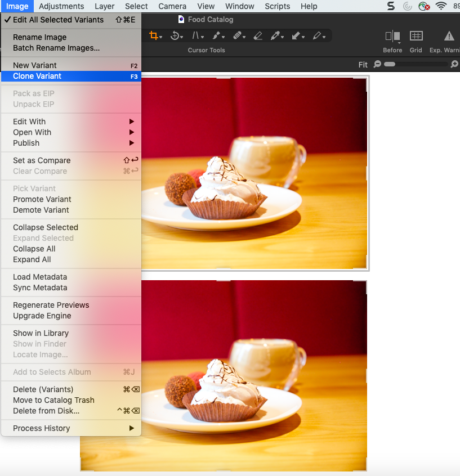Click the viewer zoom slider
The image size is (460, 476).
[x=416, y=64]
